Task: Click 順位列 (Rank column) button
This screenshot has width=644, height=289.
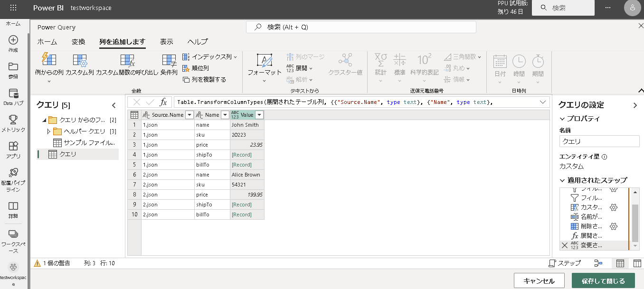Action: coord(196,68)
